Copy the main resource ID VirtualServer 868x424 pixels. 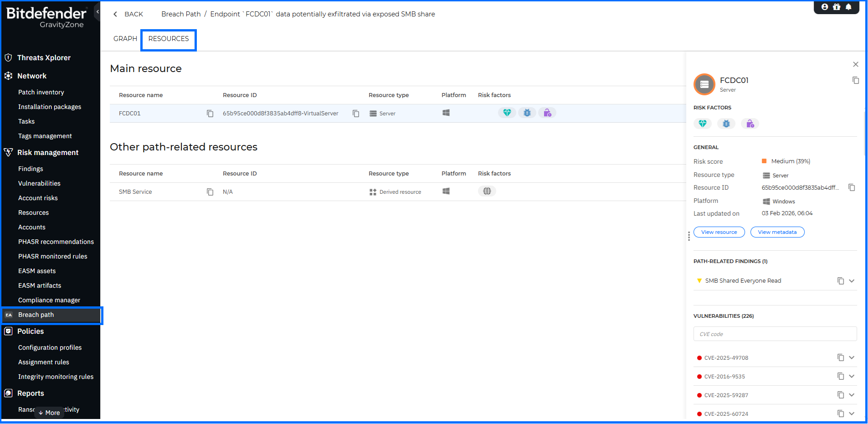tap(356, 114)
